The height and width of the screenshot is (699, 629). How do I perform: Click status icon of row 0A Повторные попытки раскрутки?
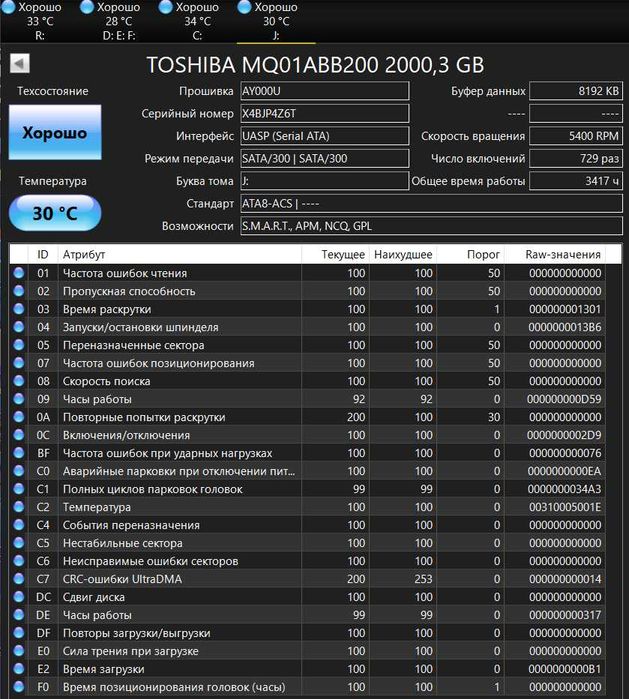[x=19, y=417]
